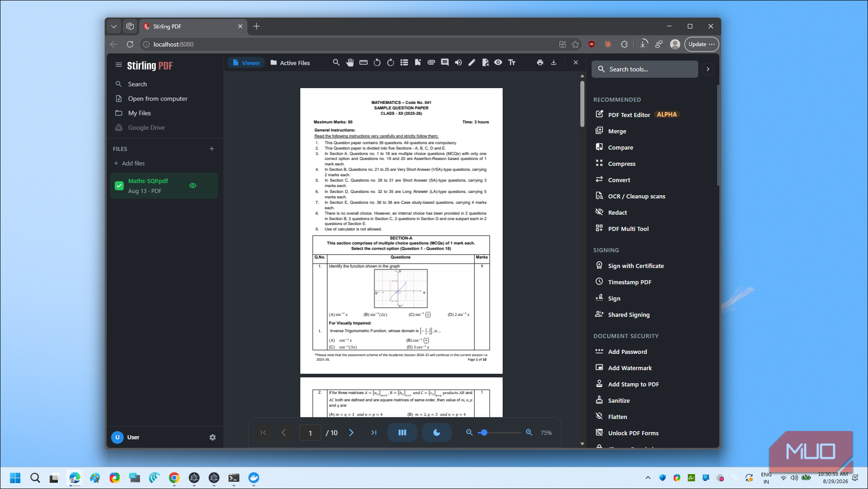Rotate the page clockwise
The height and width of the screenshot is (489, 868).
(391, 62)
